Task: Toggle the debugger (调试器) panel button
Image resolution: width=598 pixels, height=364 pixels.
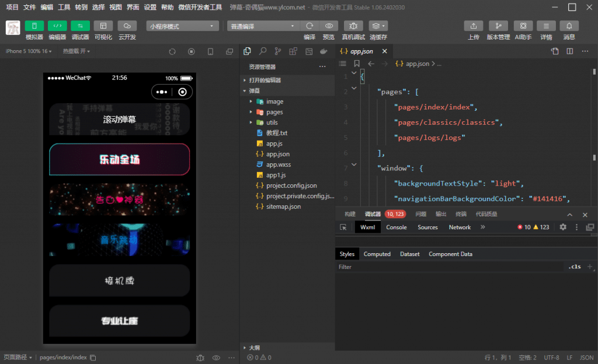Action: tap(80, 26)
